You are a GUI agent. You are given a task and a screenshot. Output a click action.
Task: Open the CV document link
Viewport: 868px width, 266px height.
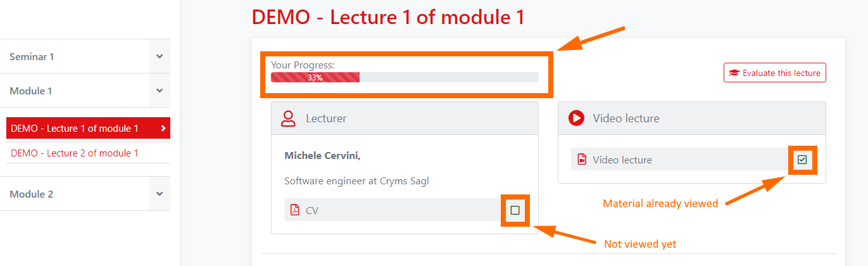point(312,210)
